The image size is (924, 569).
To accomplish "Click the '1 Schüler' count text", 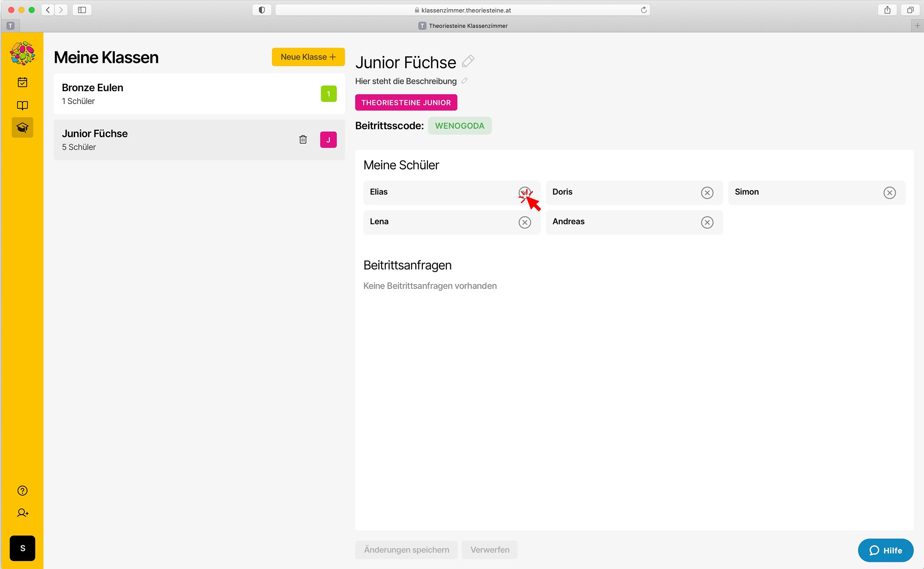I will [78, 101].
